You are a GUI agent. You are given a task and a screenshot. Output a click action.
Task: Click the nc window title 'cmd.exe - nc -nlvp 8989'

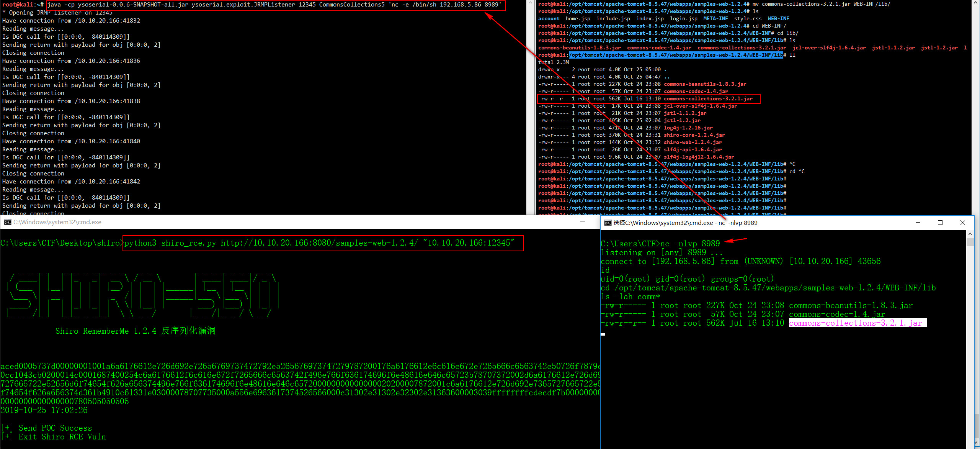coord(686,223)
